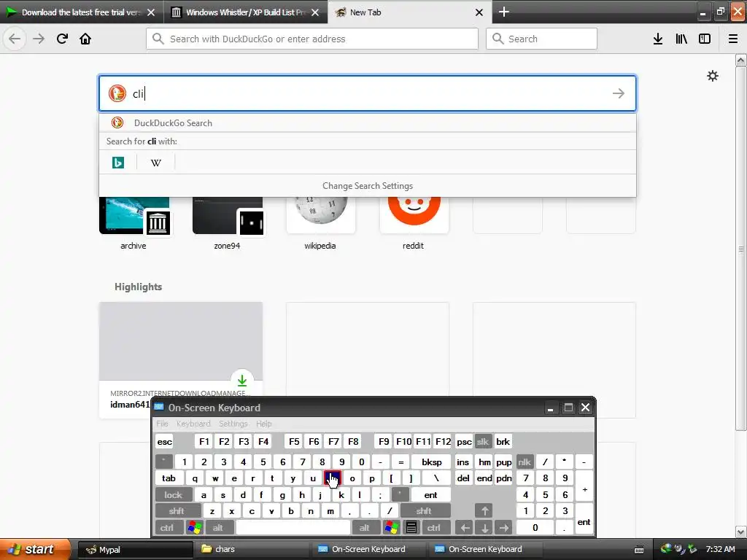This screenshot has width=747, height=560.
Task: Open the File menu in On-Screen Keyboard
Action: point(162,424)
